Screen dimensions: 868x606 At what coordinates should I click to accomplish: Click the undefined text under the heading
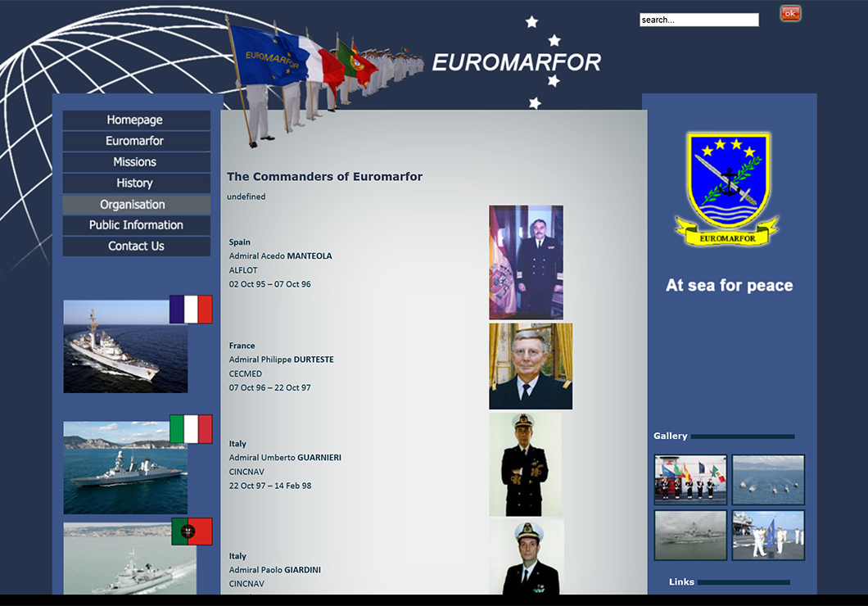pos(246,197)
